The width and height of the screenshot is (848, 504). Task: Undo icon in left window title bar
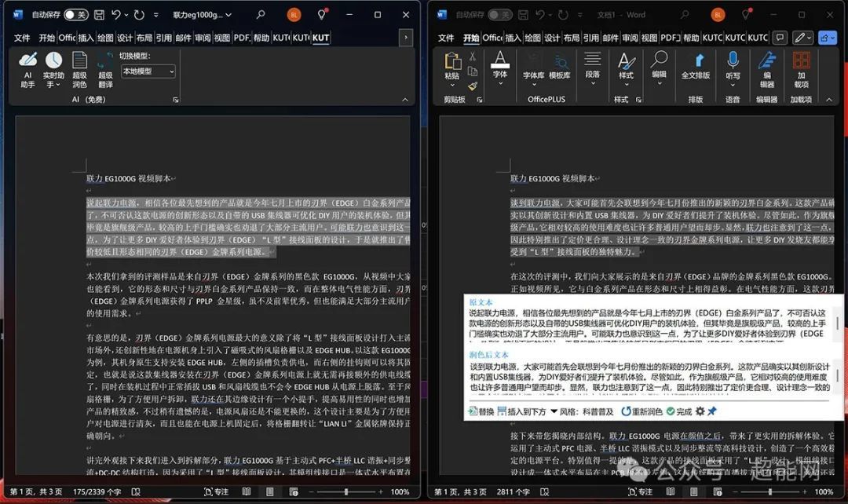(115, 15)
